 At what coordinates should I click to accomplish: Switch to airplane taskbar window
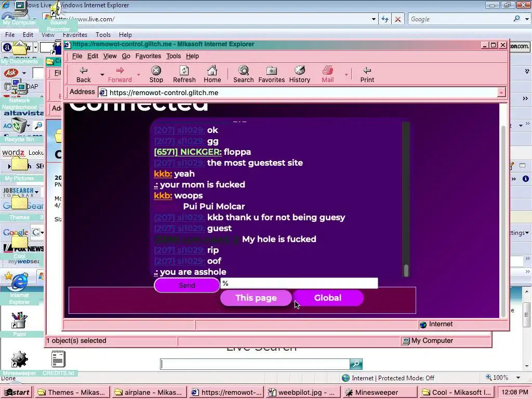pos(149,392)
